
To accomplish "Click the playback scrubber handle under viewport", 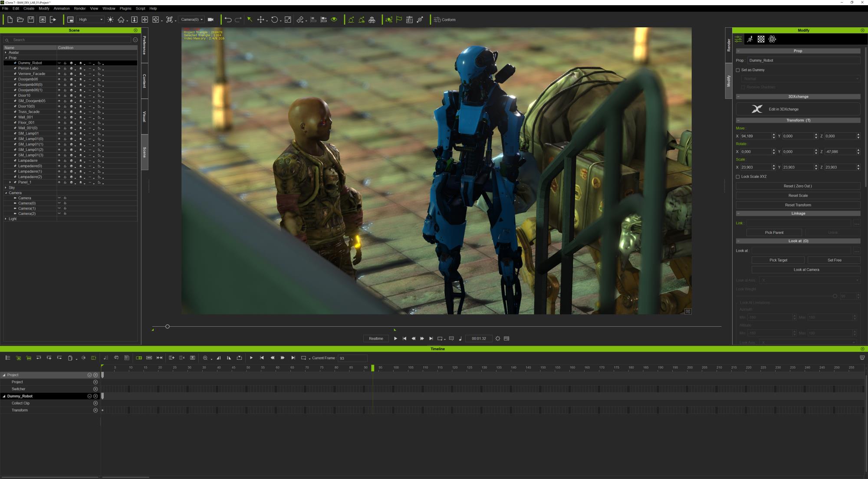I will coord(168,326).
